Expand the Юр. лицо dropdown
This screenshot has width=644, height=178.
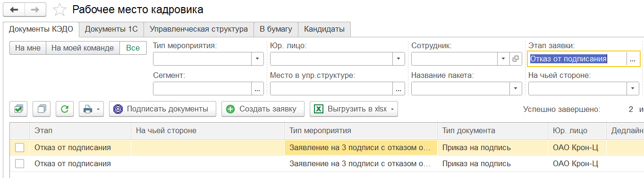coord(399,59)
